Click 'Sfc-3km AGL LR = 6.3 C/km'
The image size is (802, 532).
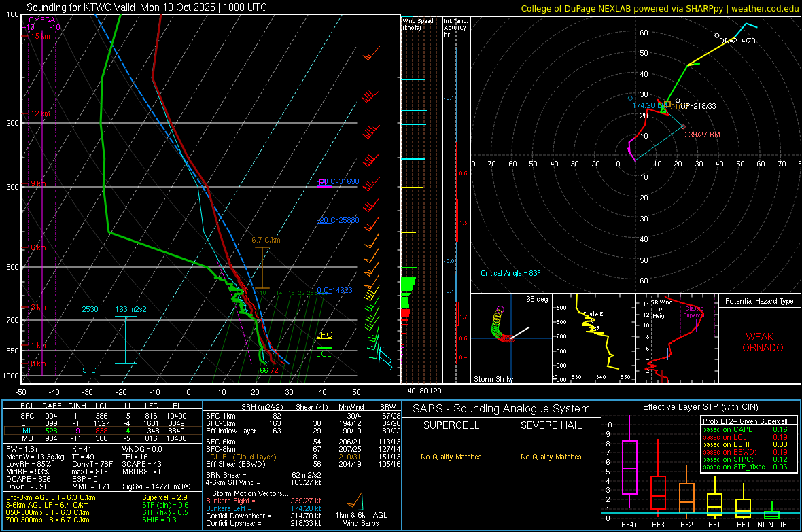coord(51,497)
